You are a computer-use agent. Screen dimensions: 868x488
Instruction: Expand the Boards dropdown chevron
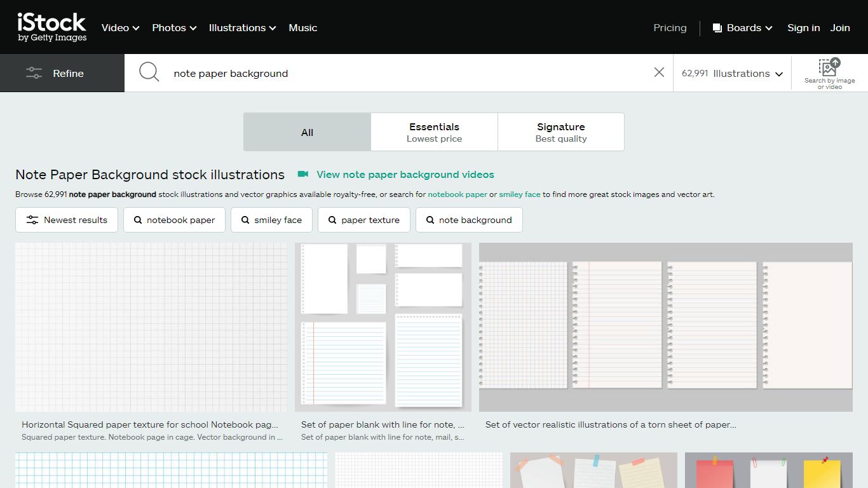click(768, 28)
